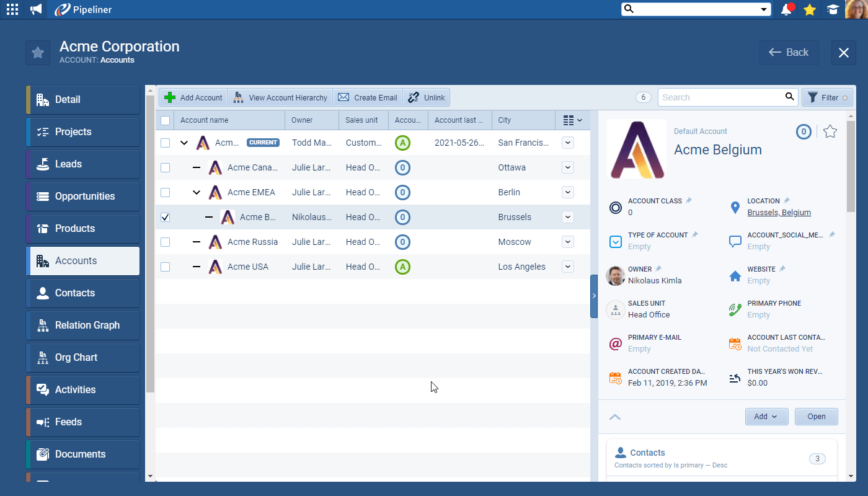Uncheck the Acme Belgium row checkbox

point(165,217)
